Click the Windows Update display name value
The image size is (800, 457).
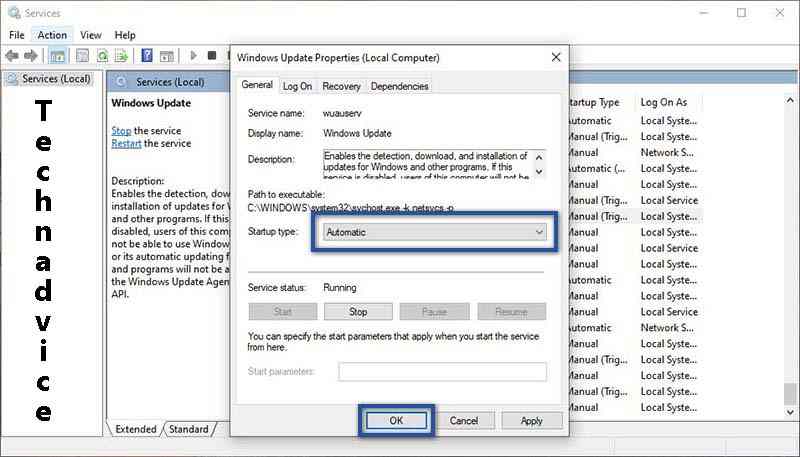point(357,134)
